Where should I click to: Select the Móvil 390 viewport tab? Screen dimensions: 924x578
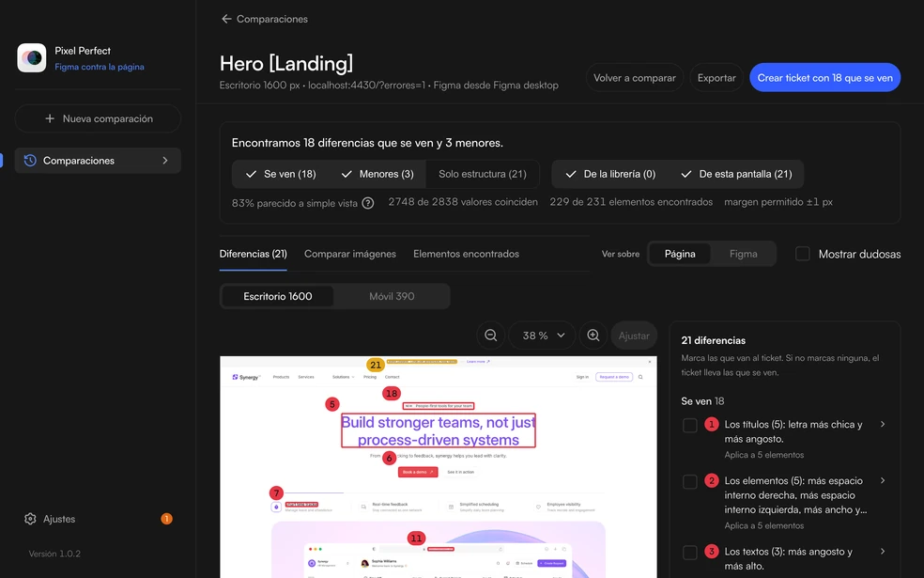[392, 296]
